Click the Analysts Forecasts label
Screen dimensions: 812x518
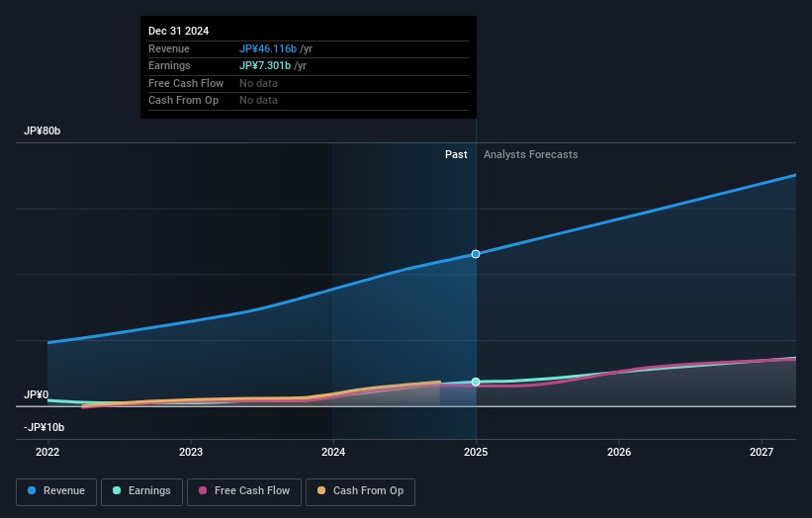point(531,154)
